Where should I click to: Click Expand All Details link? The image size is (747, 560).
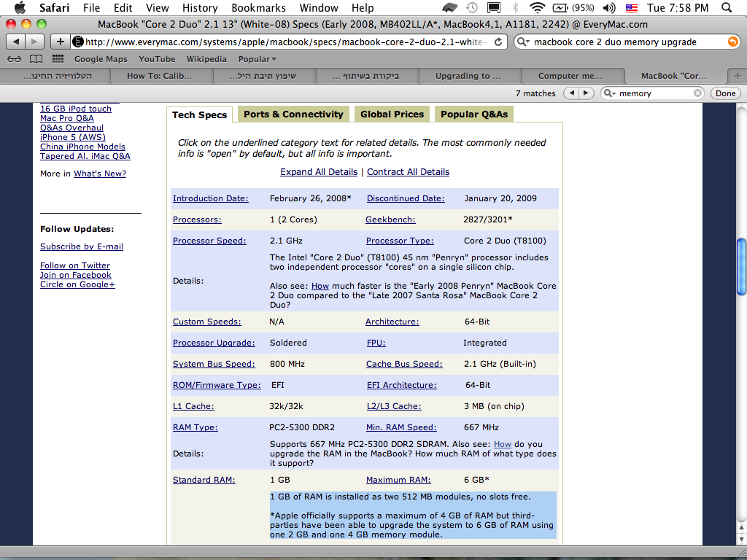[319, 172]
